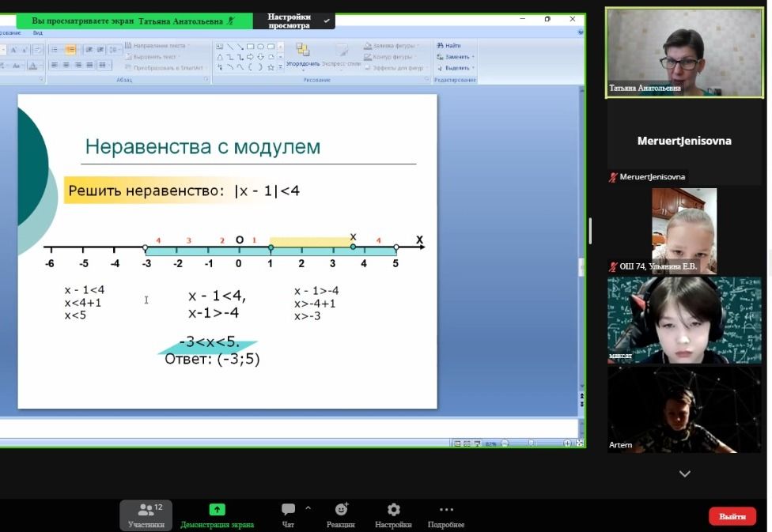The height and width of the screenshot is (532, 772).
Task: Open the Вид ribbon tab
Action: [x=37, y=33]
